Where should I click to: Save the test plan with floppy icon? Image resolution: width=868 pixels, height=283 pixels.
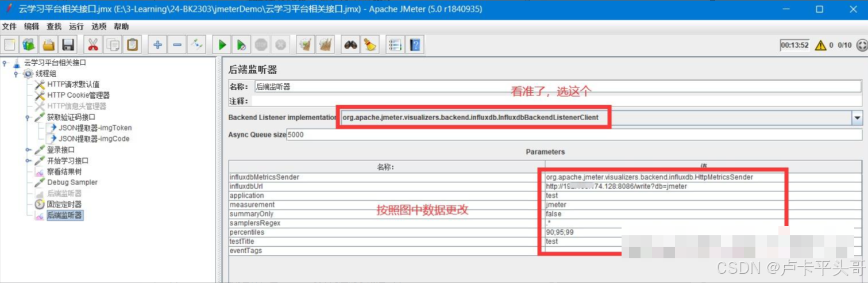click(68, 44)
